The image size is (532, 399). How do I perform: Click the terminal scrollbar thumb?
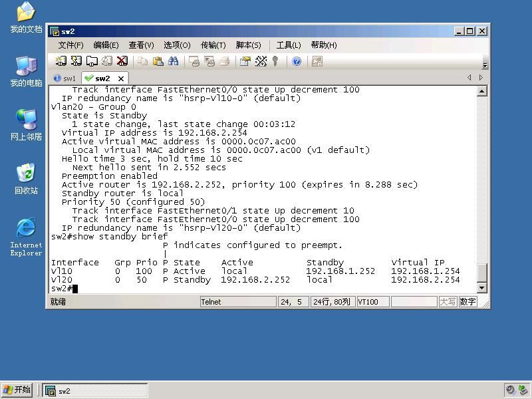tap(481, 273)
